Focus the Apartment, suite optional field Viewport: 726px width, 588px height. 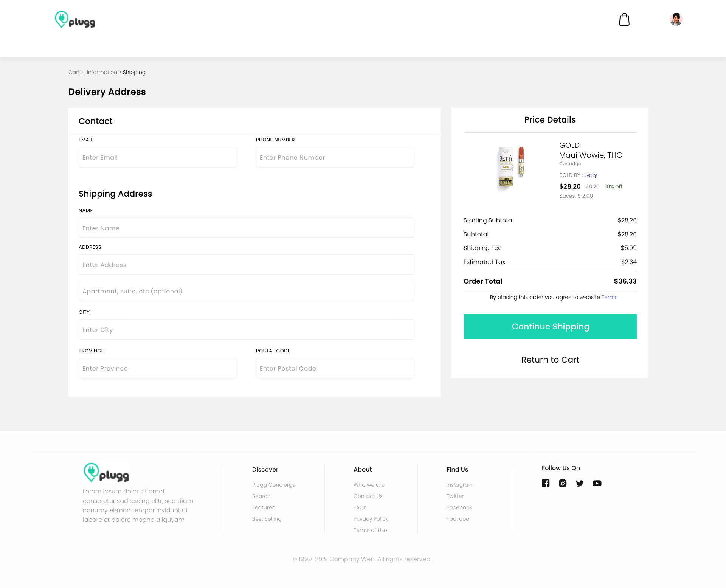[x=247, y=291]
